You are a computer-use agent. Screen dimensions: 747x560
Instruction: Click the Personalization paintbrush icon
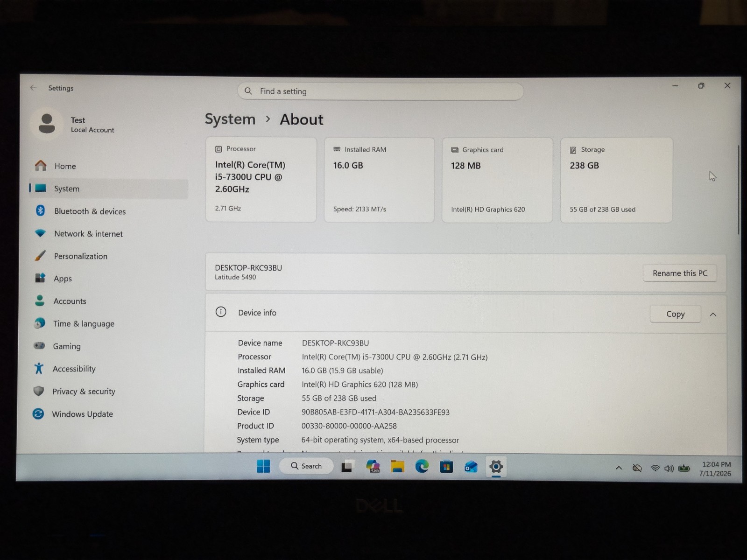40,255
